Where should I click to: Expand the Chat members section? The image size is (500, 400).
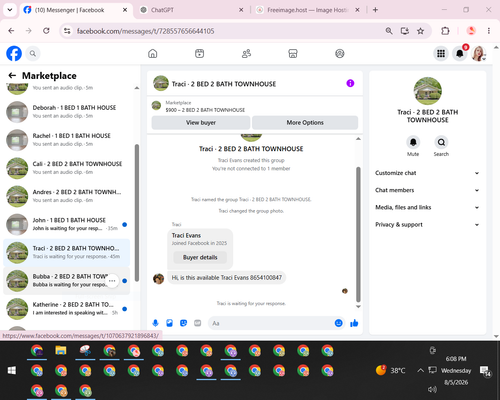427,190
